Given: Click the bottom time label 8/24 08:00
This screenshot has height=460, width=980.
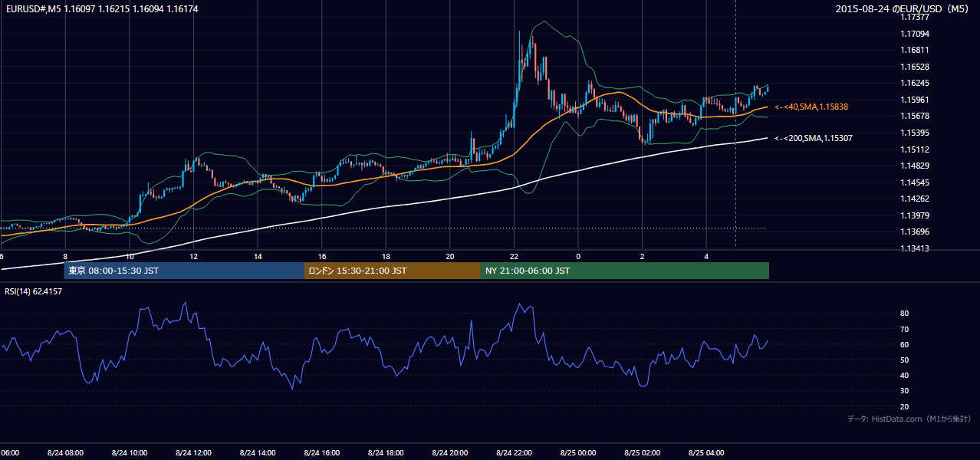Looking at the screenshot, I should pos(64,453).
